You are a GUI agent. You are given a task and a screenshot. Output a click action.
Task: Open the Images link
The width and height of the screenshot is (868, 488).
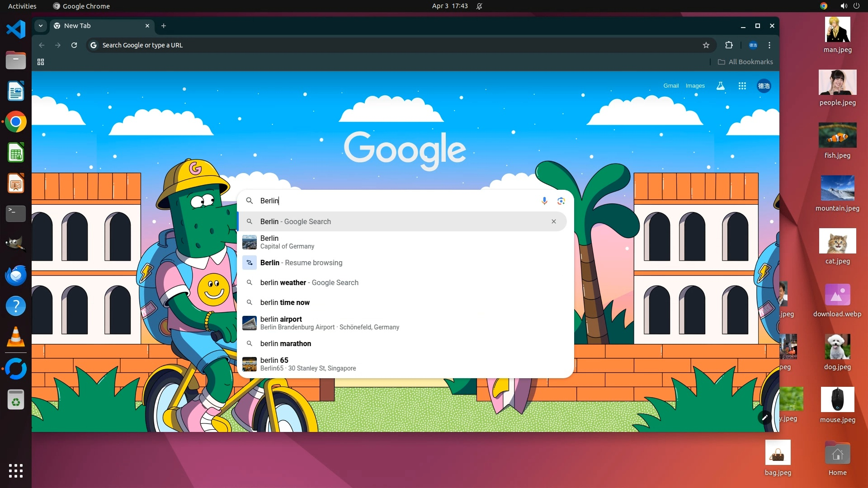pos(695,86)
